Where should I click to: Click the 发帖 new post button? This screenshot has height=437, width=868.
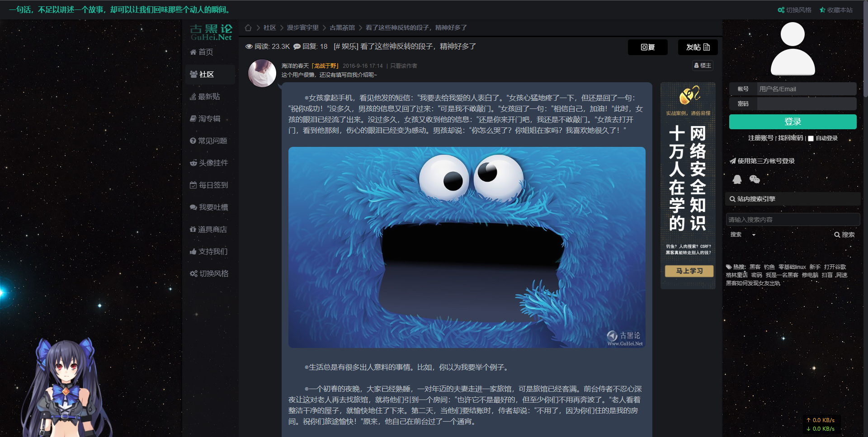(x=698, y=47)
